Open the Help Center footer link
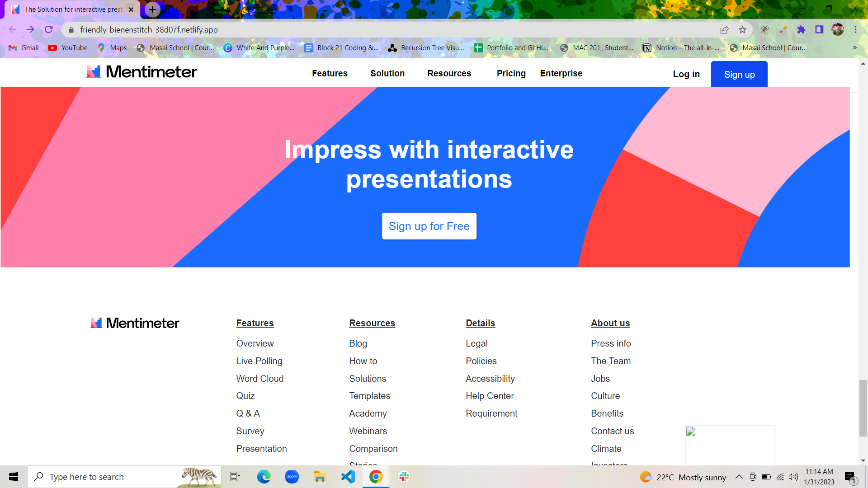This screenshot has height=488, width=868. tap(490, 396)
